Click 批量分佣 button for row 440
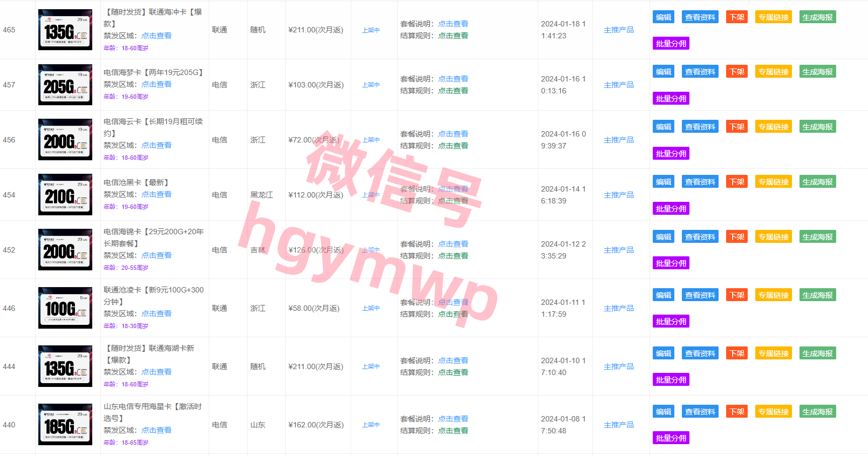Viewport: 868px width, 456px height. pyautogui.click(x=671, y=438)
